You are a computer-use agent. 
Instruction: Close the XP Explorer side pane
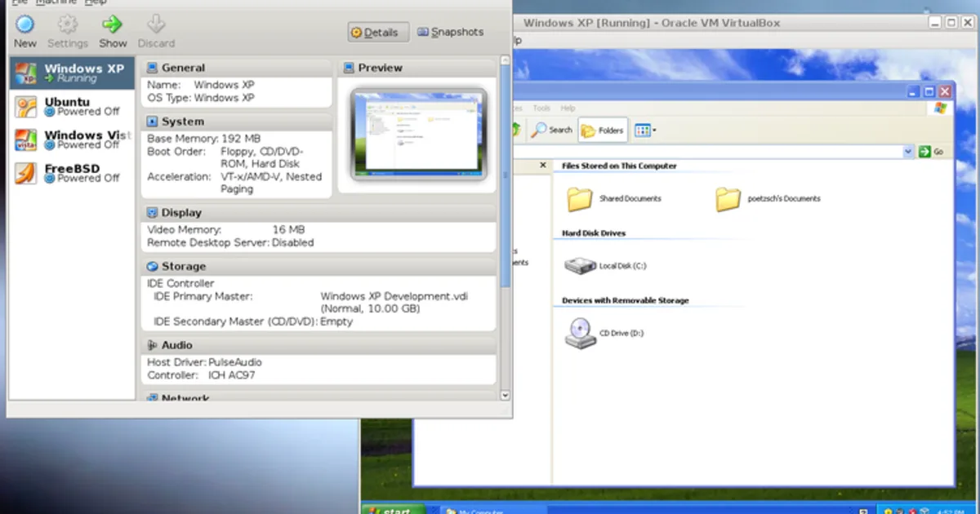(x=543, y=166)
